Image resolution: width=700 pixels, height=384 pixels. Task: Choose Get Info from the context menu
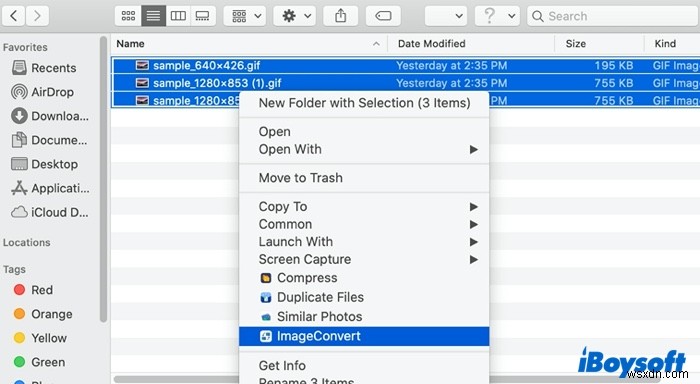(364, 366)
